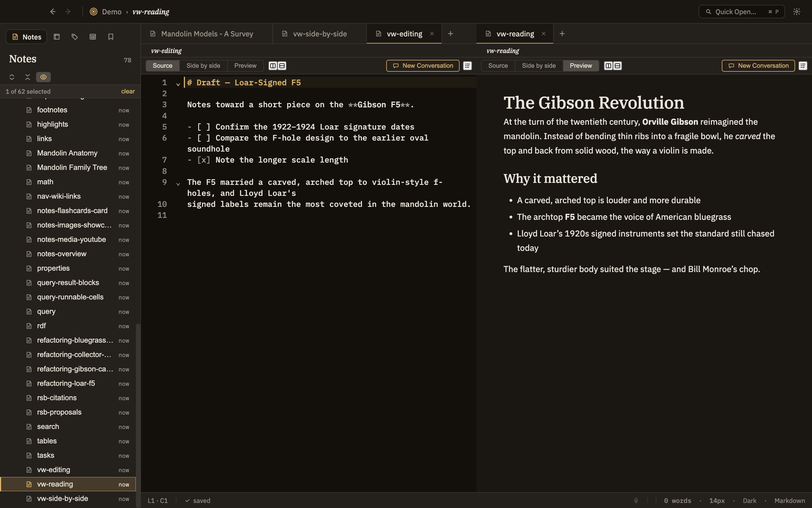The image size is (812, 508).
Task: Click the 0 words count
Action: pyautogui.click(x=678, y=501)
